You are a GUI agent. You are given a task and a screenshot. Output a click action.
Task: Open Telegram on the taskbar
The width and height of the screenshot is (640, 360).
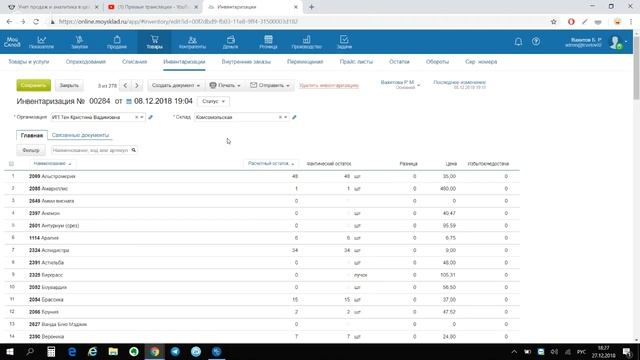click(x=175, y=352)
